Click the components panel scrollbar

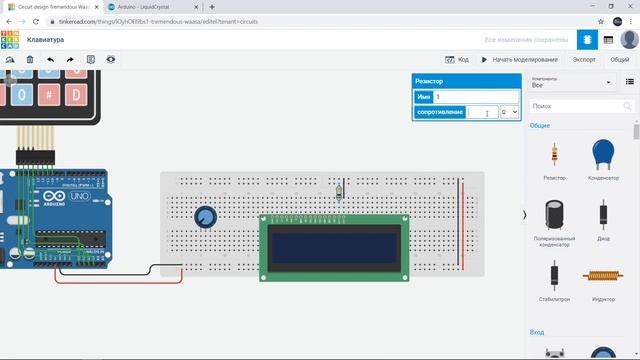[x=636, y=131]
